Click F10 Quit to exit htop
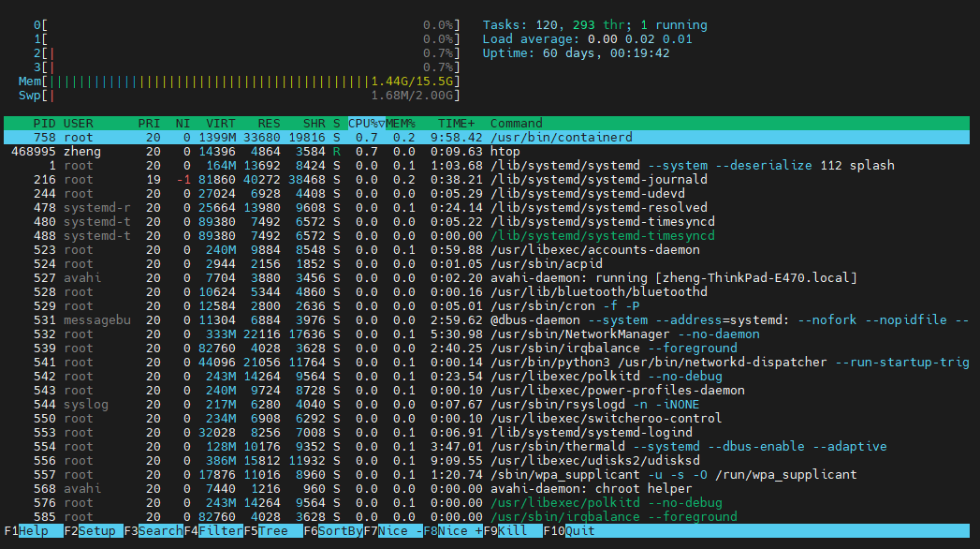Screen dimensions: 980x549 570,531
